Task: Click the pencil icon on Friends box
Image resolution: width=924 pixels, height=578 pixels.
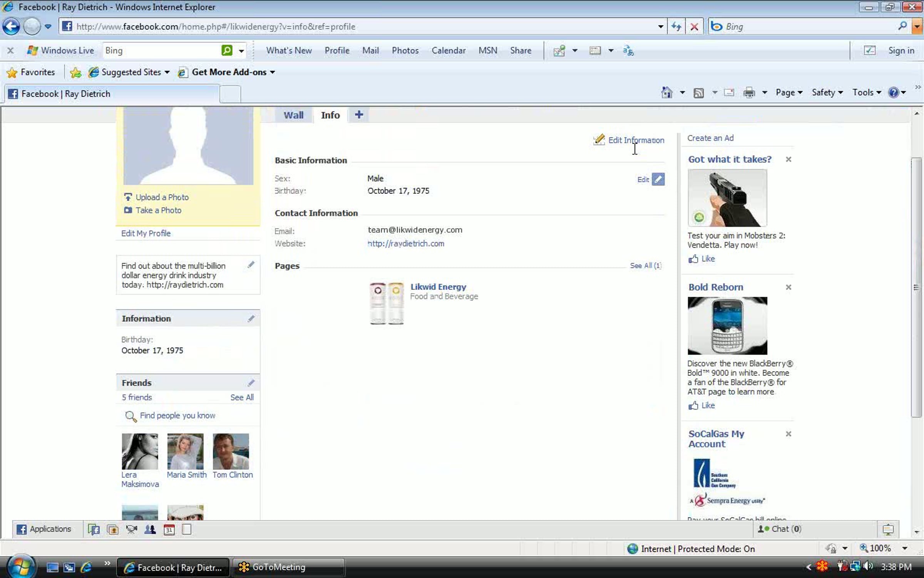Action: 251,383
